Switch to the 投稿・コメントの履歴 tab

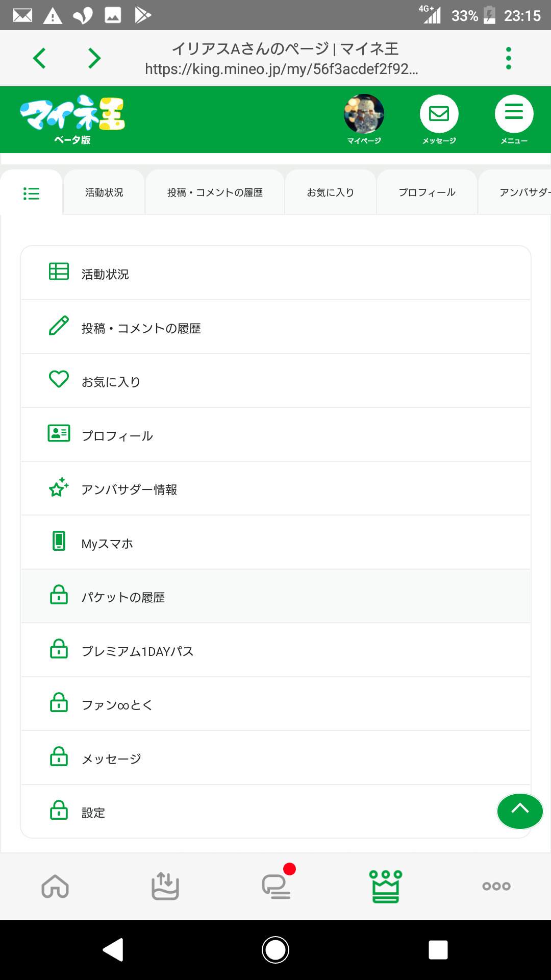215,193
